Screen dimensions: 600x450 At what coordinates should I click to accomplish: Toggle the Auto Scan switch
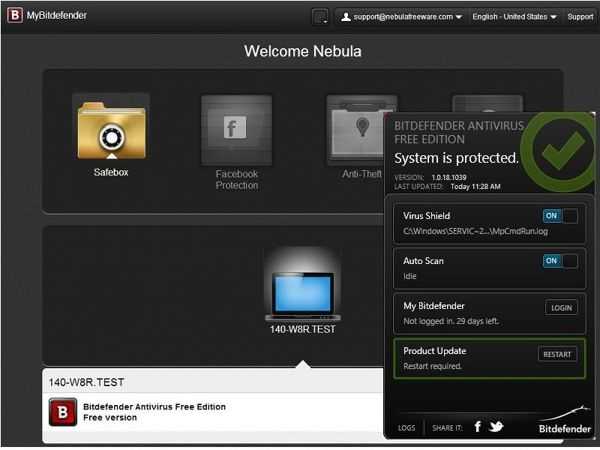559,261
